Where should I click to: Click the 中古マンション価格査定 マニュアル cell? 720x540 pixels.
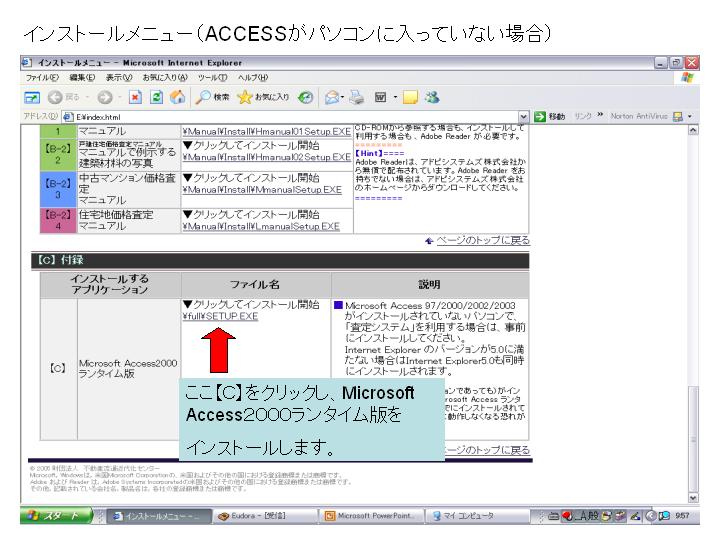coord(127,189)
